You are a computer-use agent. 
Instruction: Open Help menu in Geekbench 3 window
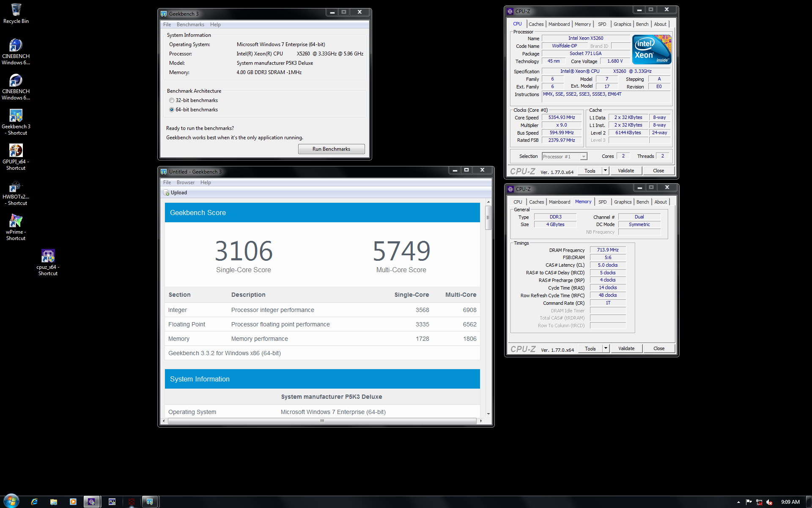coord(215,25)
